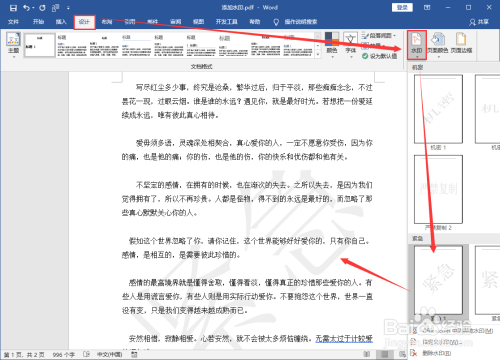
Task: Open the 开发工具 ribbon tab
Action: click(x=226, y=22)
